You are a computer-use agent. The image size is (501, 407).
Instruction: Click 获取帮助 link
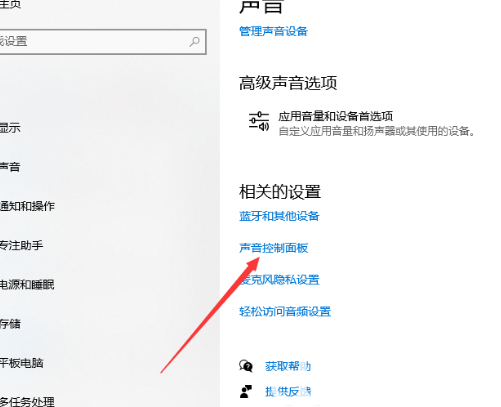[x=288, y=366]
